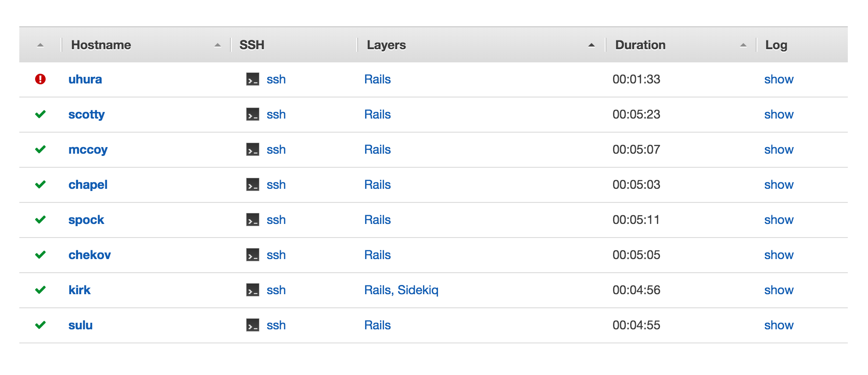The width and height of the screenshot is (868, 375).
Task: Sort by Layers using its header arrow
Action: point(591,44)
